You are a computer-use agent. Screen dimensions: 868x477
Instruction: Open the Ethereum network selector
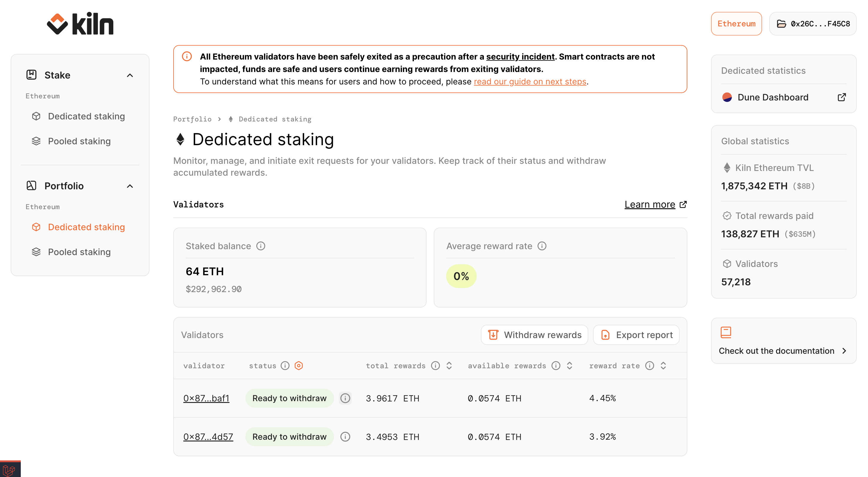(736, 24)
